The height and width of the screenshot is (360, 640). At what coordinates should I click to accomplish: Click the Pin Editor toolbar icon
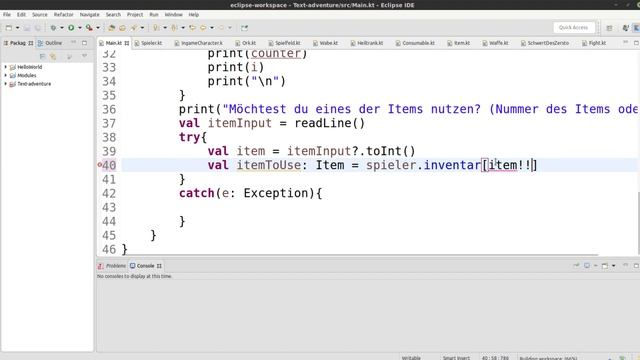(x=244, y=28)
